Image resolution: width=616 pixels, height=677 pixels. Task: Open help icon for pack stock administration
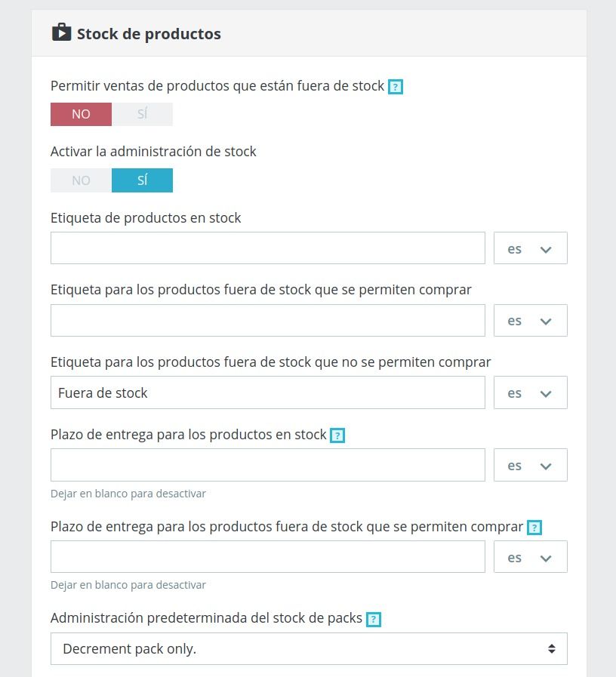374,619
